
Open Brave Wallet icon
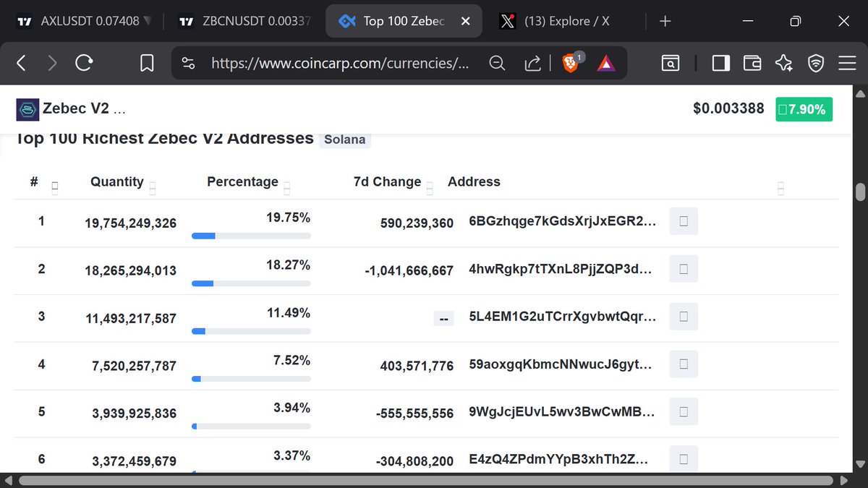pos(752,64)
